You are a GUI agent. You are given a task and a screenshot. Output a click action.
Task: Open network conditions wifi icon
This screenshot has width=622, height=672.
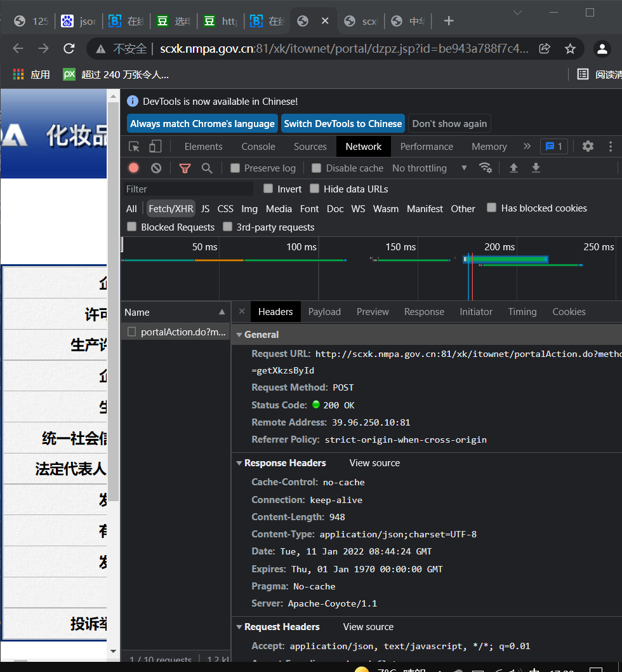coord(486,168)
